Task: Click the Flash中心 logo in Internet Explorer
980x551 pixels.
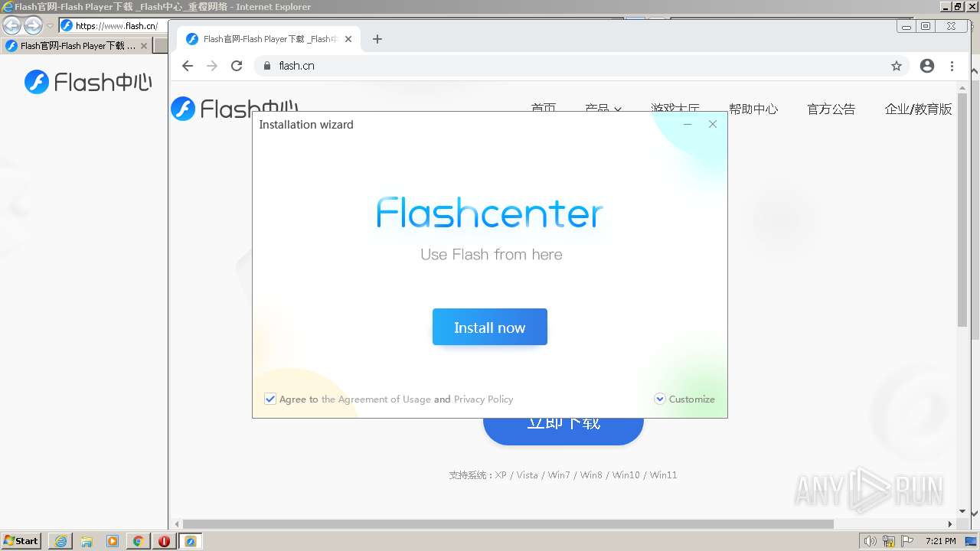Action: coord(88,82)
